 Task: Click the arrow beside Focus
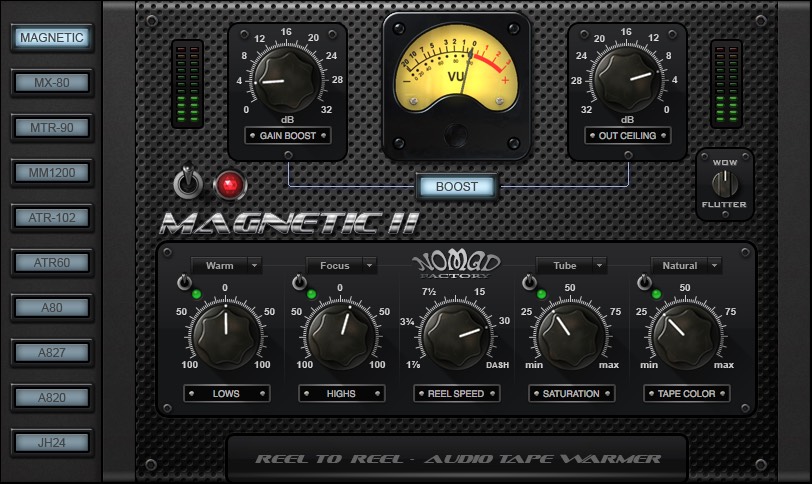pos(369,266)
